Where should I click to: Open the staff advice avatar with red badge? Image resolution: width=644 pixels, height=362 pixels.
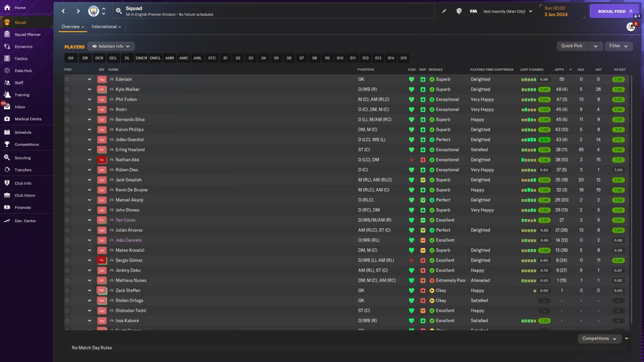tap(631, 27)
